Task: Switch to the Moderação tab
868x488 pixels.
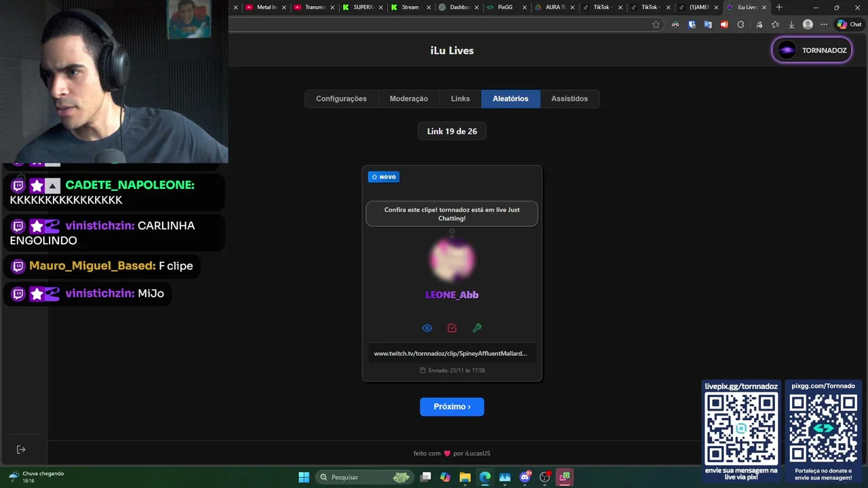Action: [x=409, y=99]
